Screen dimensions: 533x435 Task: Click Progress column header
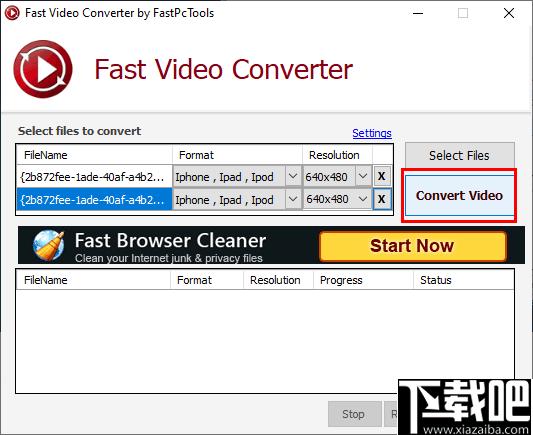363,280
